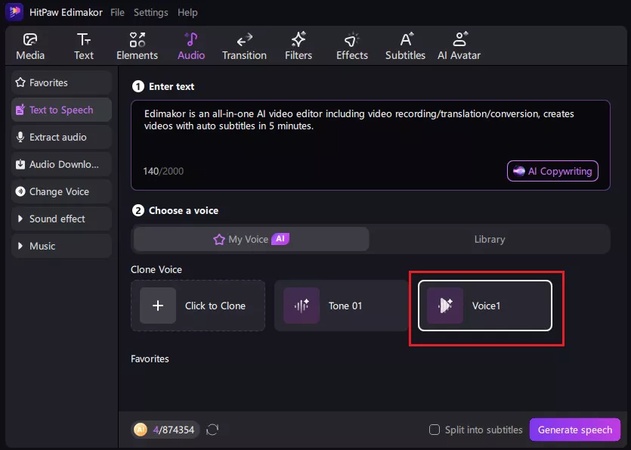Open the Transition arrows icon
631x450 pixels.
244,40
